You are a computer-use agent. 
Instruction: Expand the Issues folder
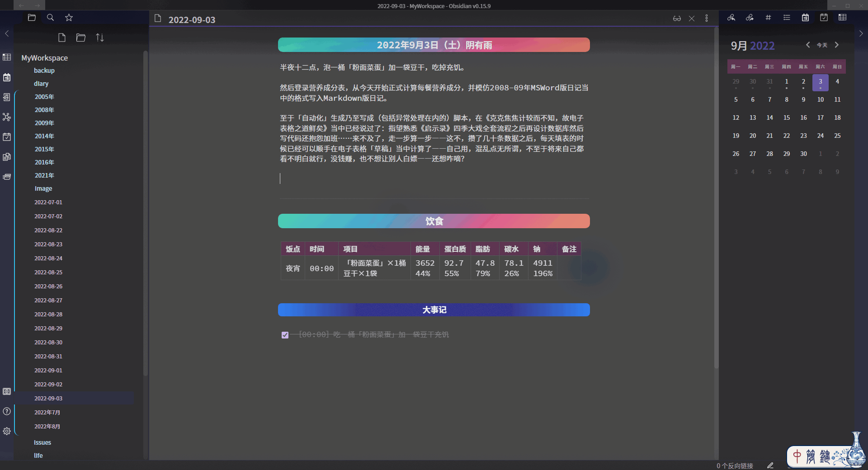(x=42, y=442)
